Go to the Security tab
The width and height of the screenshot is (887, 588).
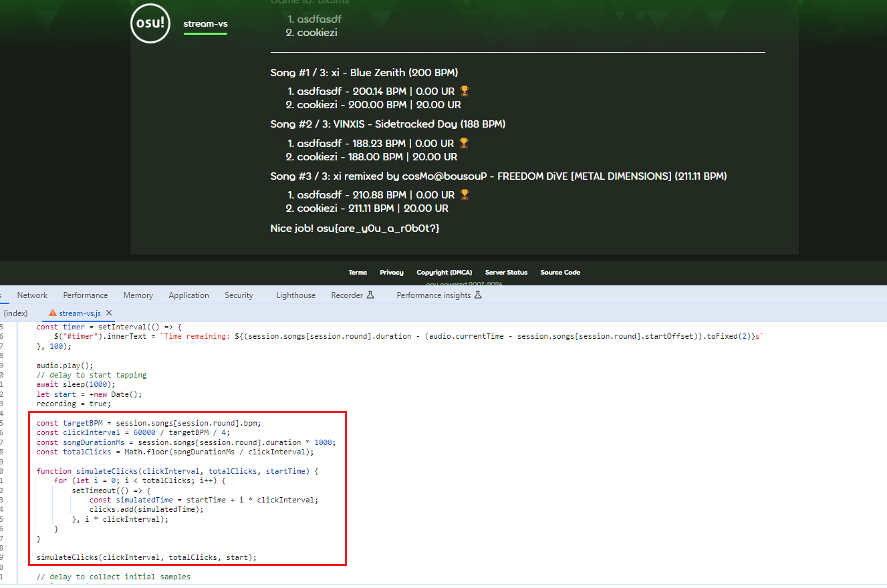tap(239, 295)
